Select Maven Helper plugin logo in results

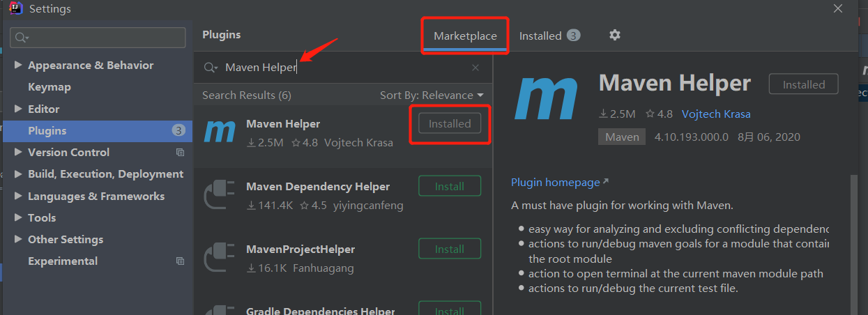click(220, 131)
